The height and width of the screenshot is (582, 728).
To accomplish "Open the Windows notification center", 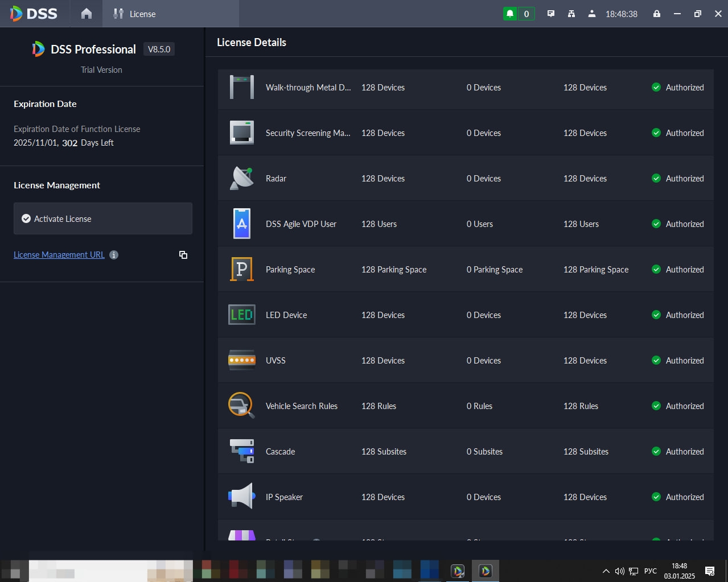I will click(710, 571).
